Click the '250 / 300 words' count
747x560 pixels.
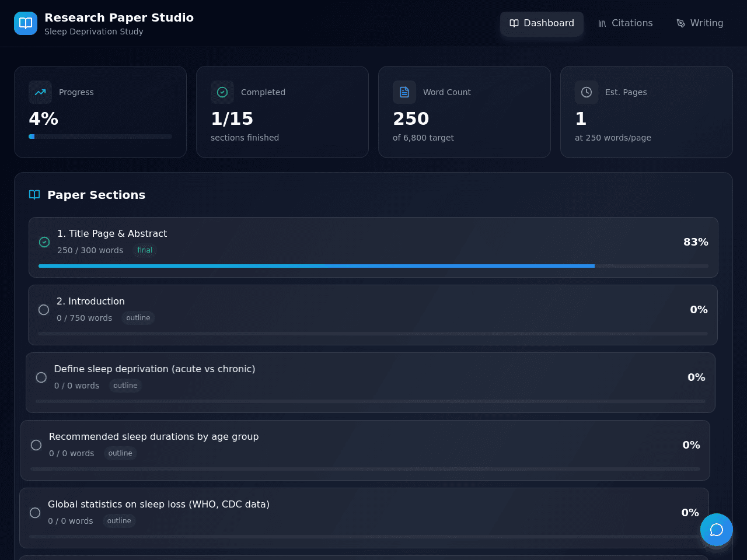tap(90, 250)
